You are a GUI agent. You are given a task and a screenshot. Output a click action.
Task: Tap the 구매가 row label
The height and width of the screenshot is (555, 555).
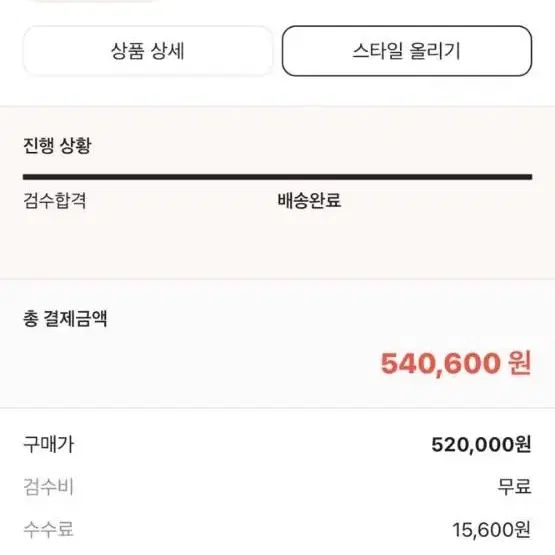(49, 444)
